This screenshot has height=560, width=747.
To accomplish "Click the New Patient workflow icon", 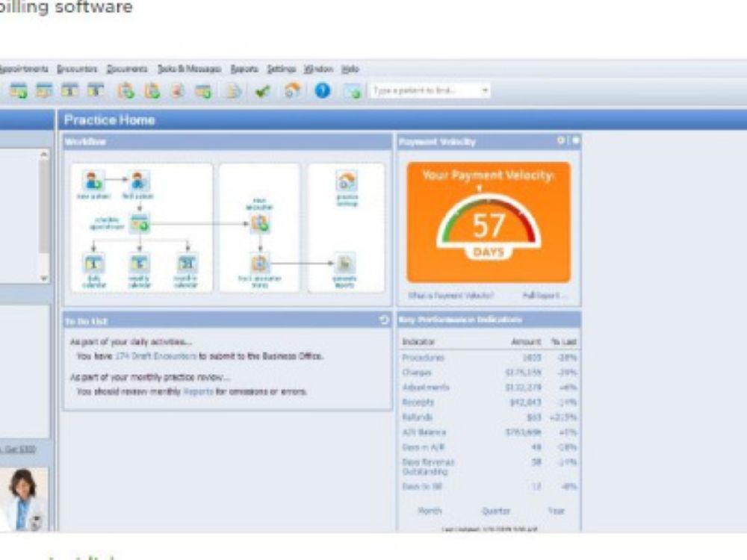I will 93,181.
